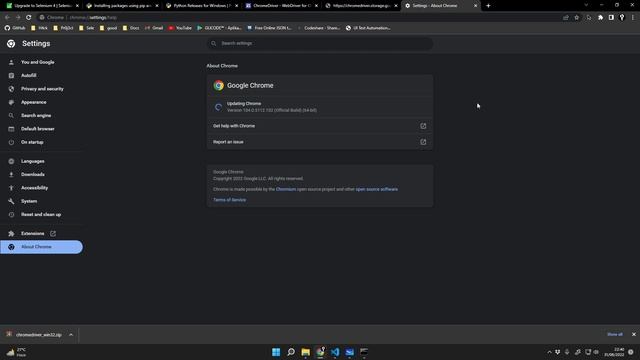This screenshot has height=360, width=640.
Task: Go back to the previous page
Action: pos(7,18)
